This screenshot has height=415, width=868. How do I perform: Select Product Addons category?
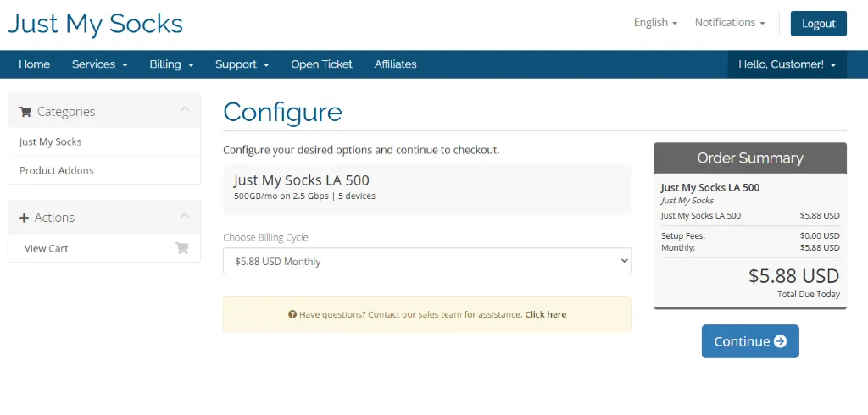[104, 170]
